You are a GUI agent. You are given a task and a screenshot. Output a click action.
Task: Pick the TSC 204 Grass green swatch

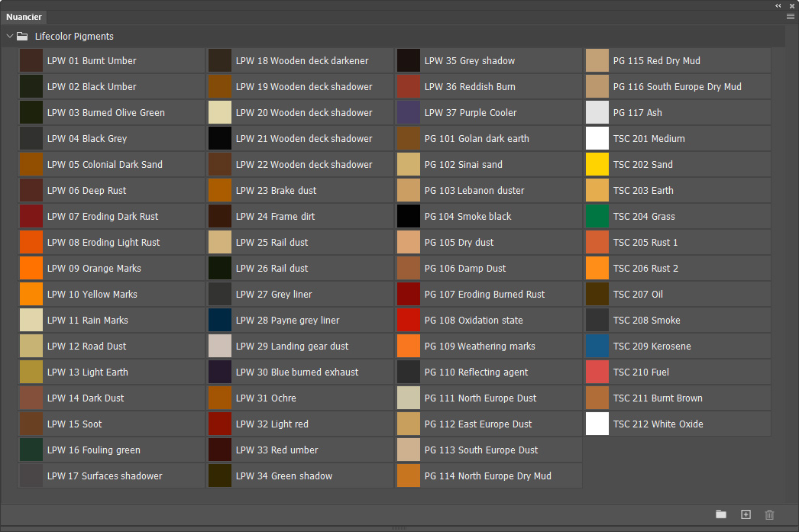click(x=597, y=216)
